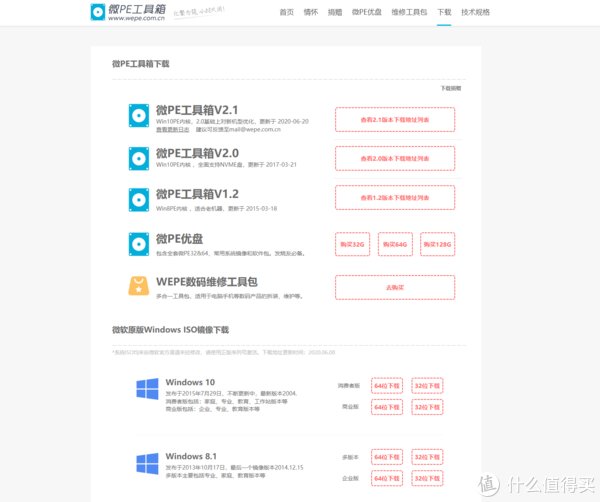
Task: Click the 消费者版 label in the Windows 10 row
Action: click(x=349, y=386)
